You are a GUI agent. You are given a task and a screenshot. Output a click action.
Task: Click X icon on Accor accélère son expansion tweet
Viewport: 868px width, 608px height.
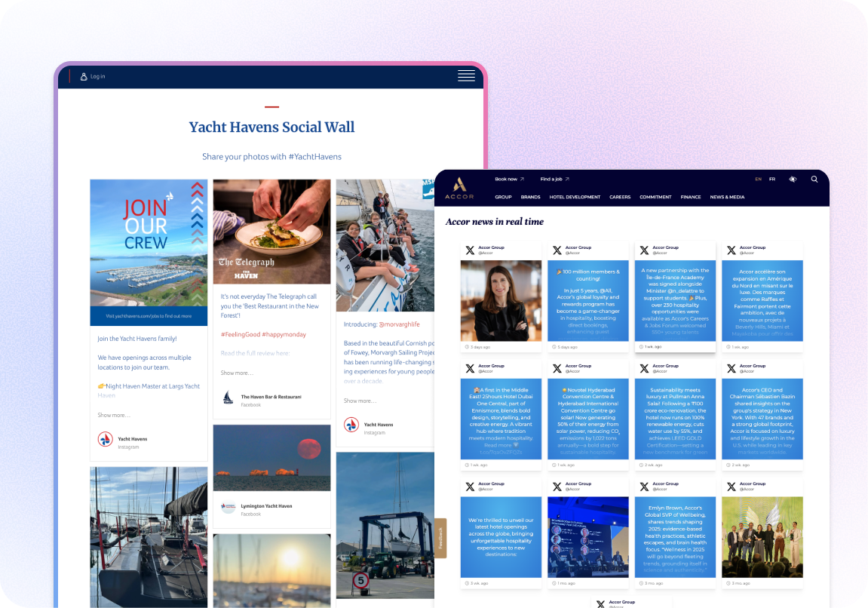(732, 250)
